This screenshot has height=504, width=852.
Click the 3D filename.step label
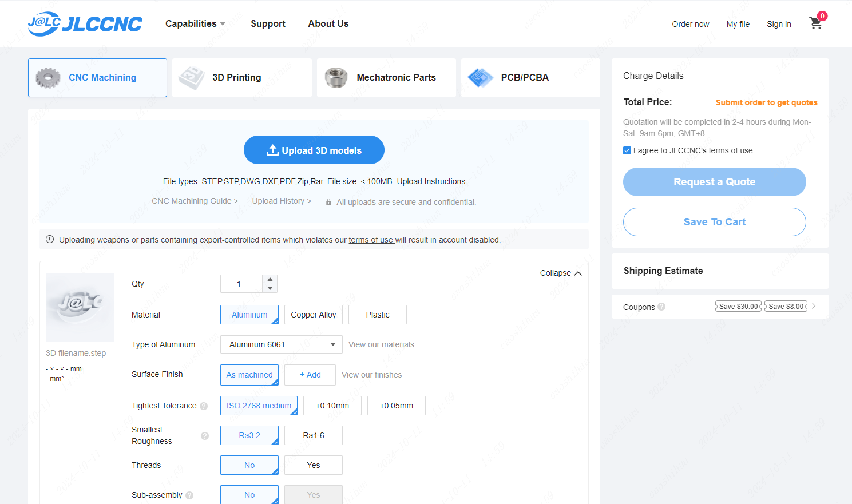(76, 353)
